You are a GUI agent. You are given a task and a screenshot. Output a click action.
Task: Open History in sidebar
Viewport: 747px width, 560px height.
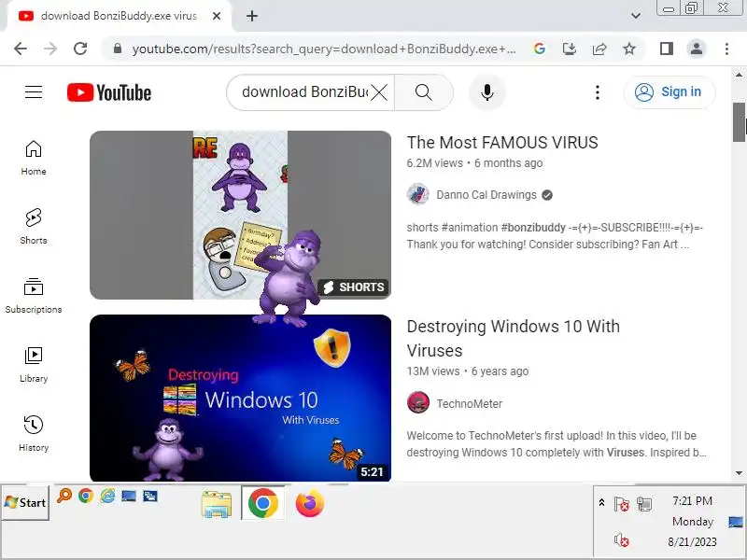pos(34,433)
